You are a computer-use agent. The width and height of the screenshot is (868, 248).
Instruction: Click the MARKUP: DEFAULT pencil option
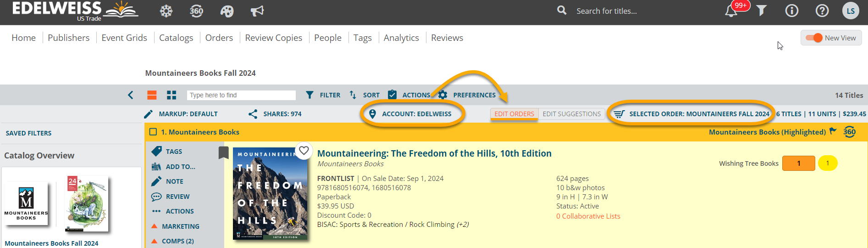click(x=181, y=114)
